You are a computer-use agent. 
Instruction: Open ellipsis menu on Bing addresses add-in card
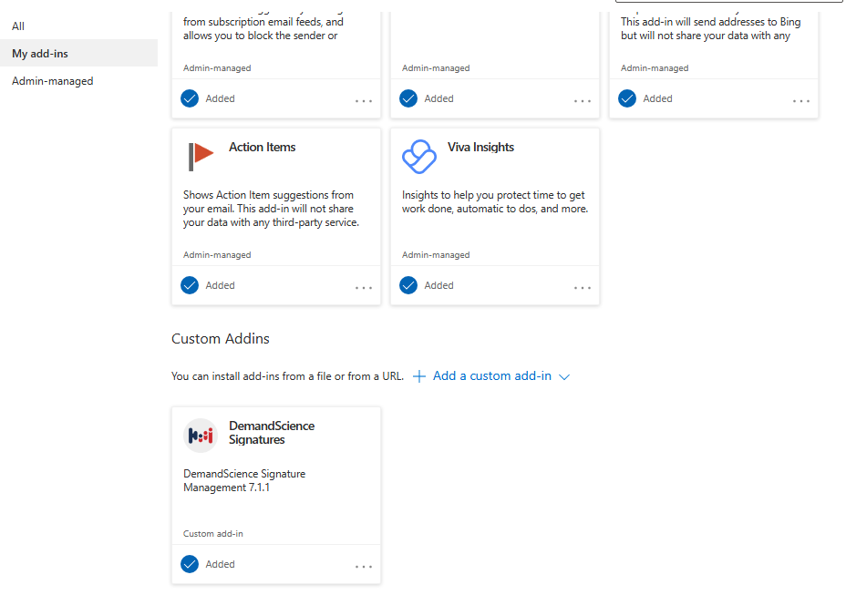(801, 101)
